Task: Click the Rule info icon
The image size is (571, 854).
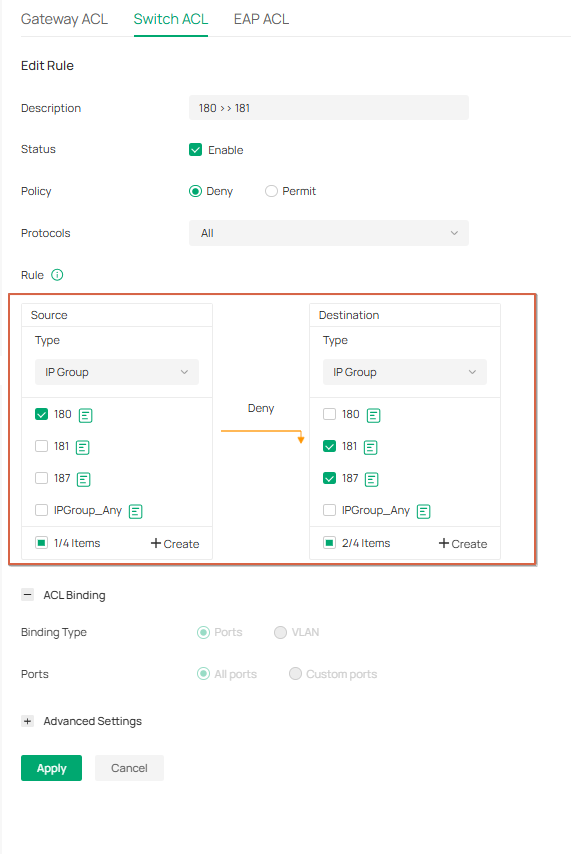Action: point(57,275)
